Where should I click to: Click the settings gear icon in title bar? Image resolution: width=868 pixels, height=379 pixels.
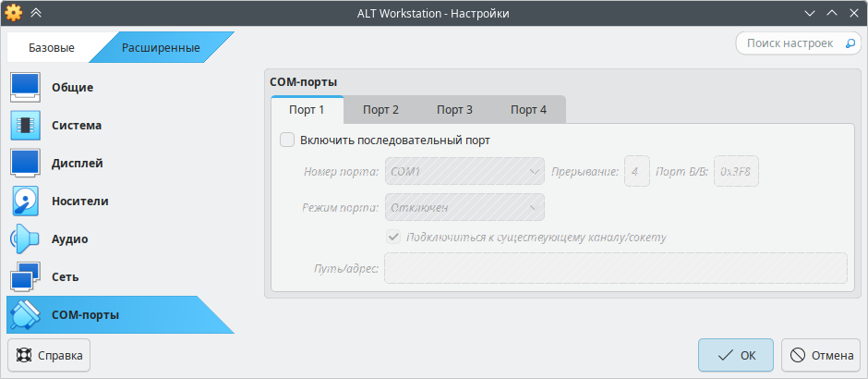13,12
